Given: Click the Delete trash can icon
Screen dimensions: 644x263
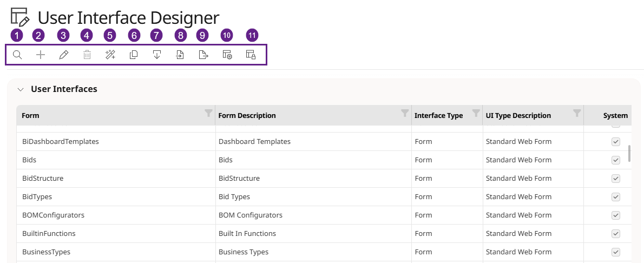Looking at the screenshot, I should (x=87, y=55).
